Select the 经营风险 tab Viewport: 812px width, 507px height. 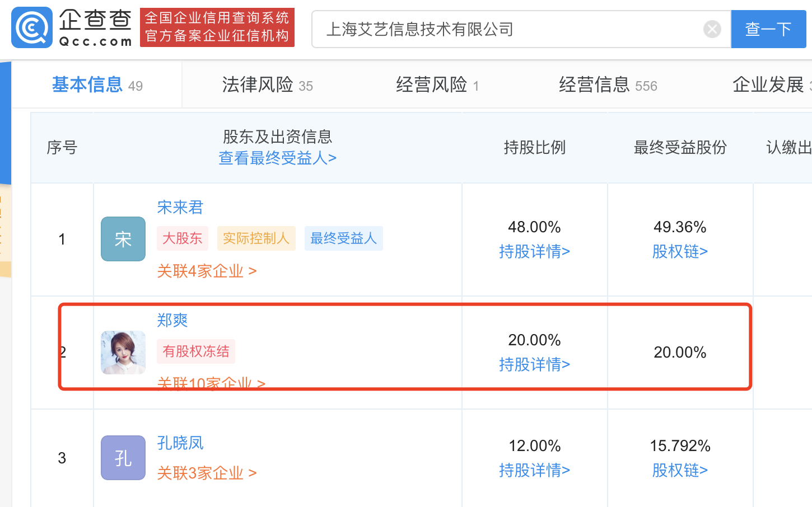click(437, 85)
